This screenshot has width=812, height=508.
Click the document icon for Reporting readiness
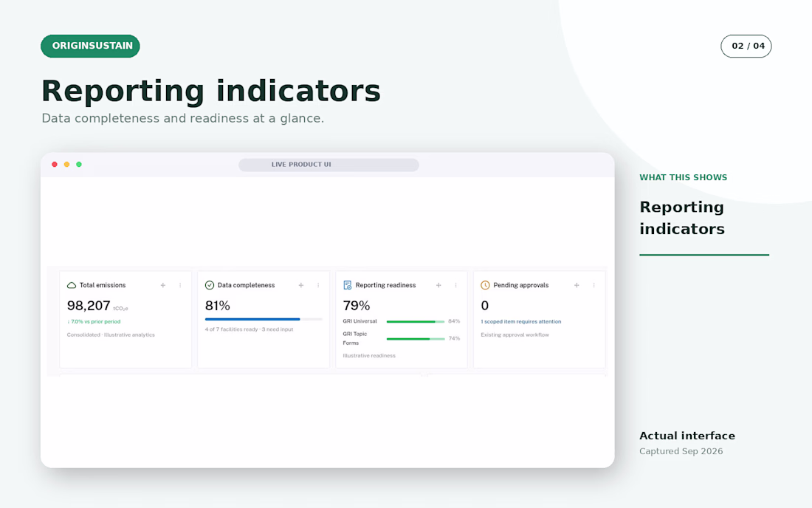coord(348,285)
